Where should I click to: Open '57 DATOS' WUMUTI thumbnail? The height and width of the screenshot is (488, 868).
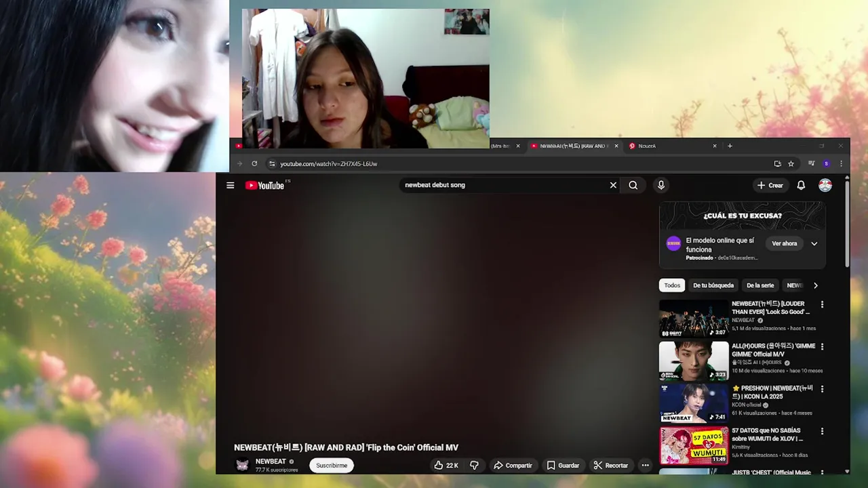tap(694, 445)
